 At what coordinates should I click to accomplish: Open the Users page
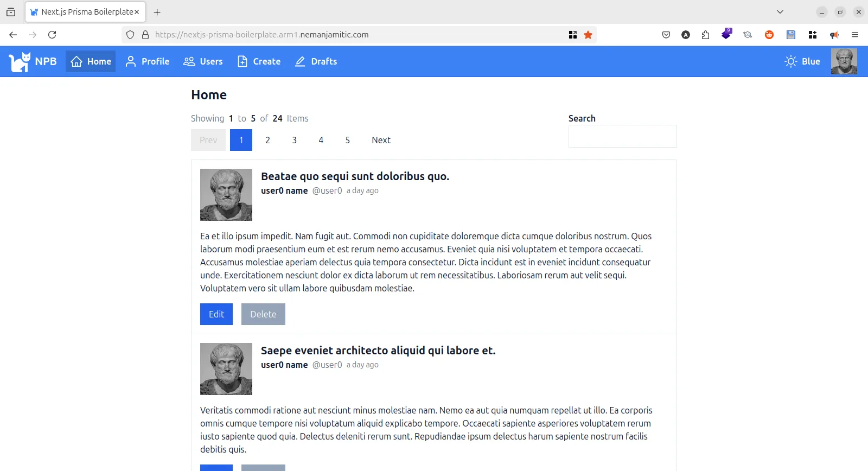point(203,61)
